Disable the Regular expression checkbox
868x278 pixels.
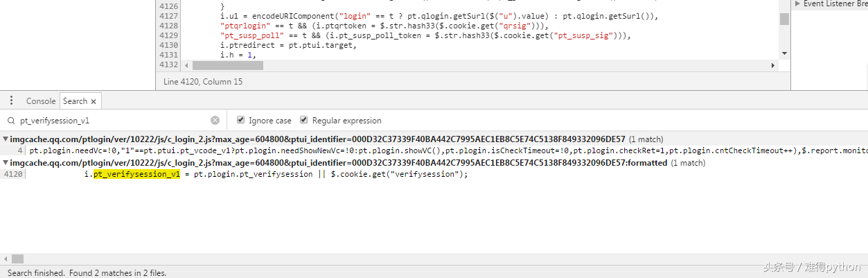pyautogui.click(x=304, y=120)
